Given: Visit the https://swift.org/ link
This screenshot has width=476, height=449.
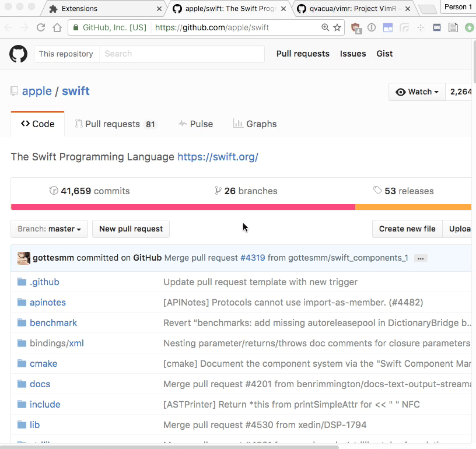Looking at the screenshot, I should pos(218,157).
